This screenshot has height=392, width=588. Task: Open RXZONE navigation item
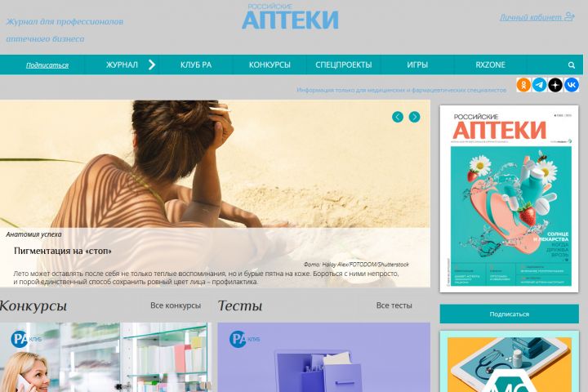pyautogui.click(x=491, y=65)
